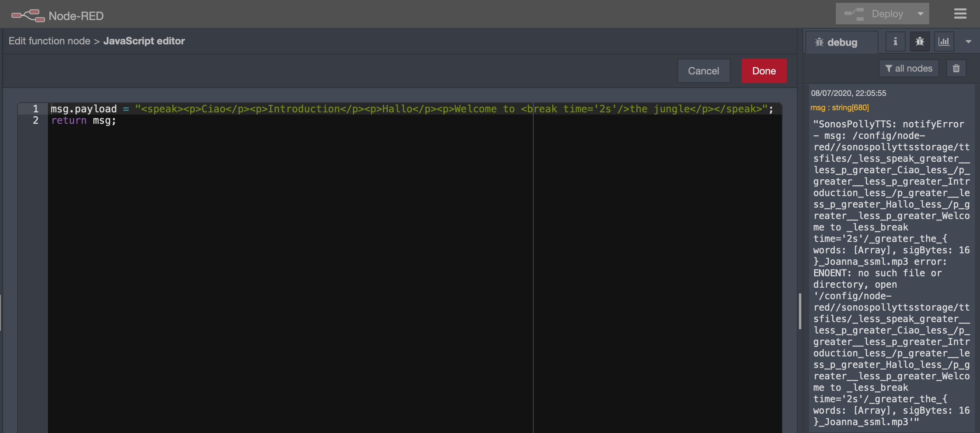
Task: Click the filter funnel in all nodes button
Action: 889,68
